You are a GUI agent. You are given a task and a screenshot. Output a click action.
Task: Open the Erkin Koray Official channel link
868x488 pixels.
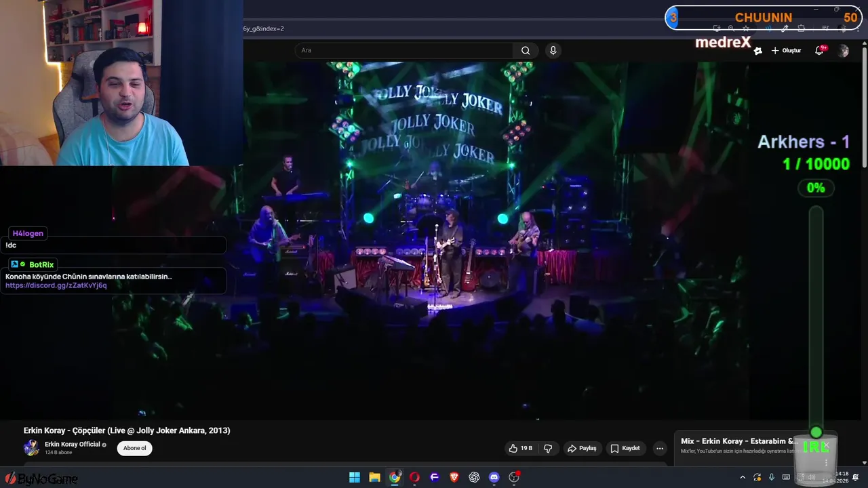[x=72, y=444]
